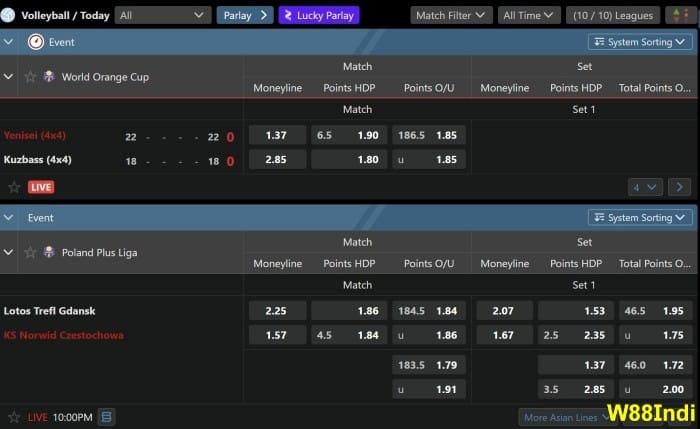Click the red LIVE badge under Kuzbass
The image size is (700, 429).
tap(41, 187)
